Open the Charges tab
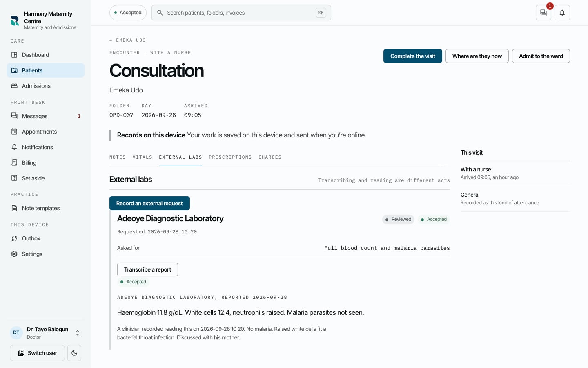The width and height of the screenshot is (588, 368). pyautogui.click(x=270, y=157)
